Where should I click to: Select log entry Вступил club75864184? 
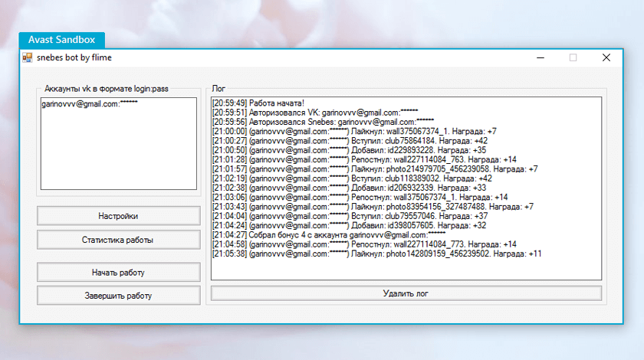click(x=350, y=141)
